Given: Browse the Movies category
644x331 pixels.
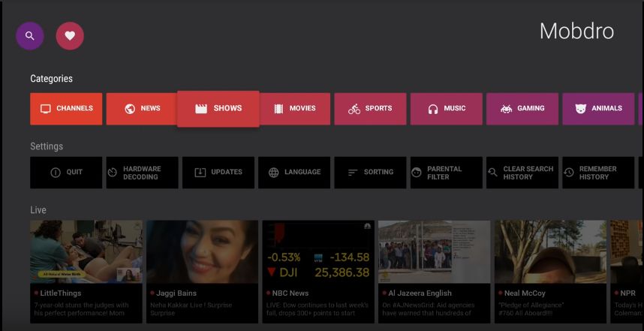Looking at the screenshot, I should tap(294, 109).
